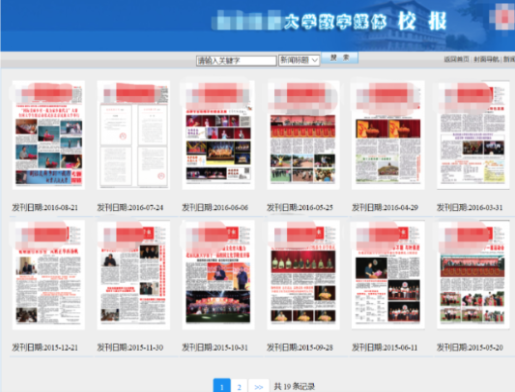Select the 2015-09-28 issue thumbnail

coord(303,275)
